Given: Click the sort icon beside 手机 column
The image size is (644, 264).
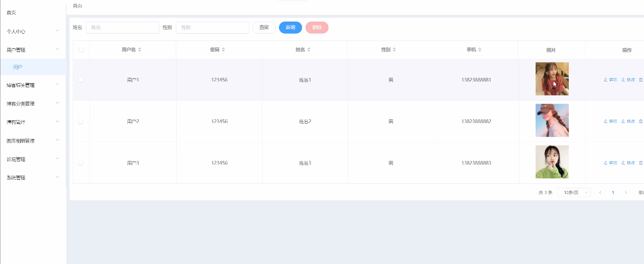Looking at the screenshot, I should (480, 50).
